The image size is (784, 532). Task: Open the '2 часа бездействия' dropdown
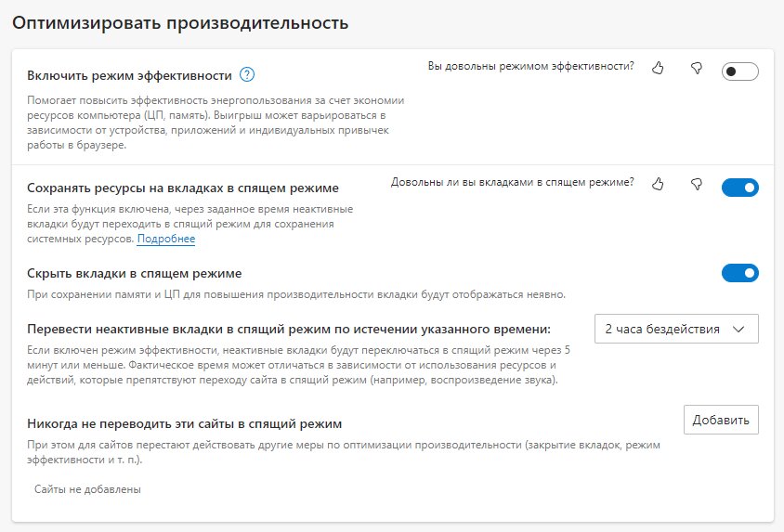[x=676, y=329]
